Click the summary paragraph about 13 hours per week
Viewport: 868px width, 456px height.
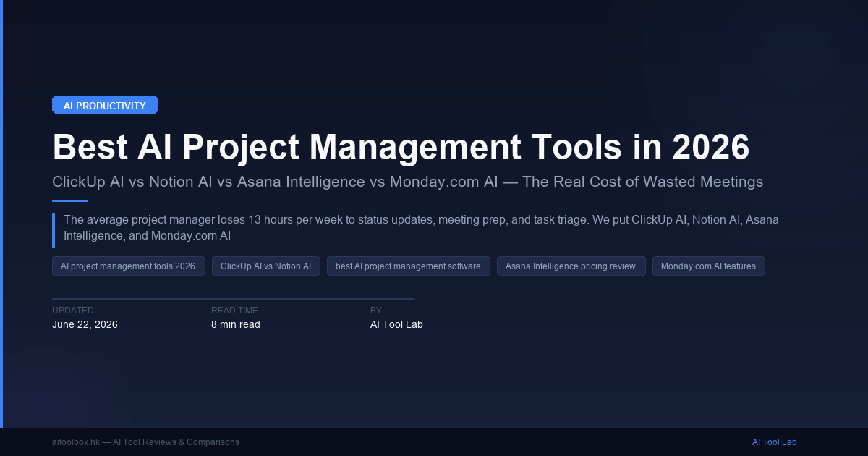pos(421,227)
